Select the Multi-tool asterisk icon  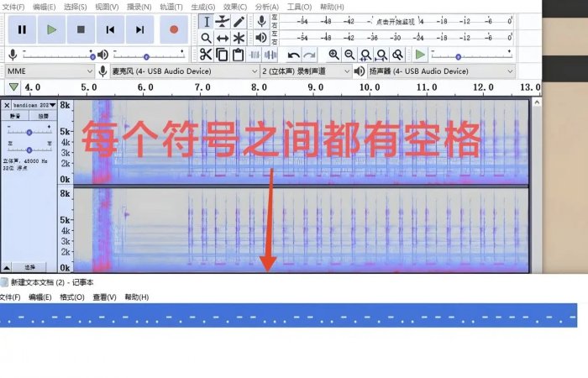coord(239,39)
